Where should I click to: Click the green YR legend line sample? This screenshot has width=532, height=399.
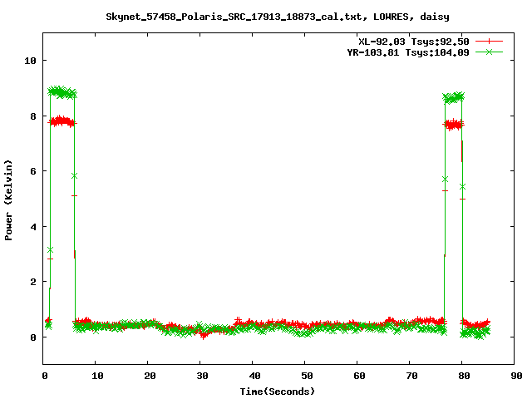click(x=489, y=52)
